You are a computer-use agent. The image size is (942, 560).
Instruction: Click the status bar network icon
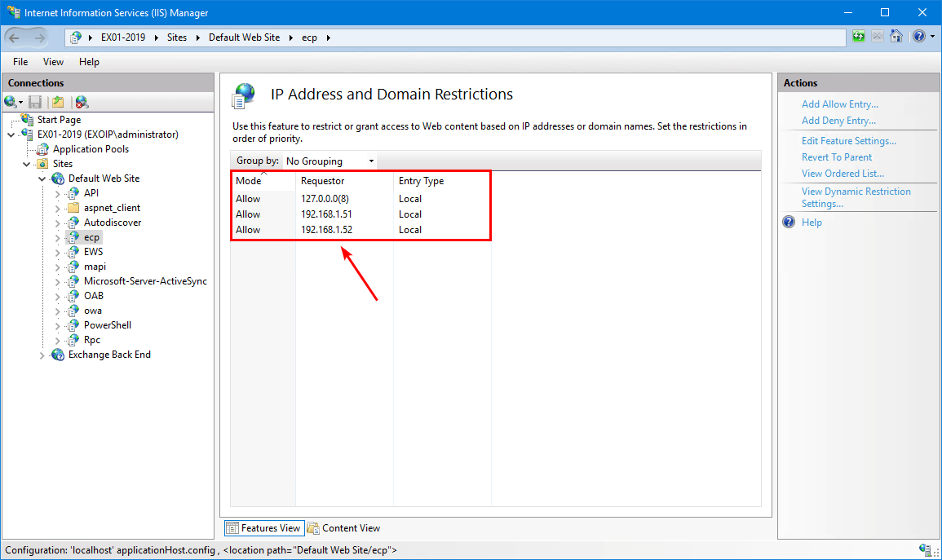(925, 549)
